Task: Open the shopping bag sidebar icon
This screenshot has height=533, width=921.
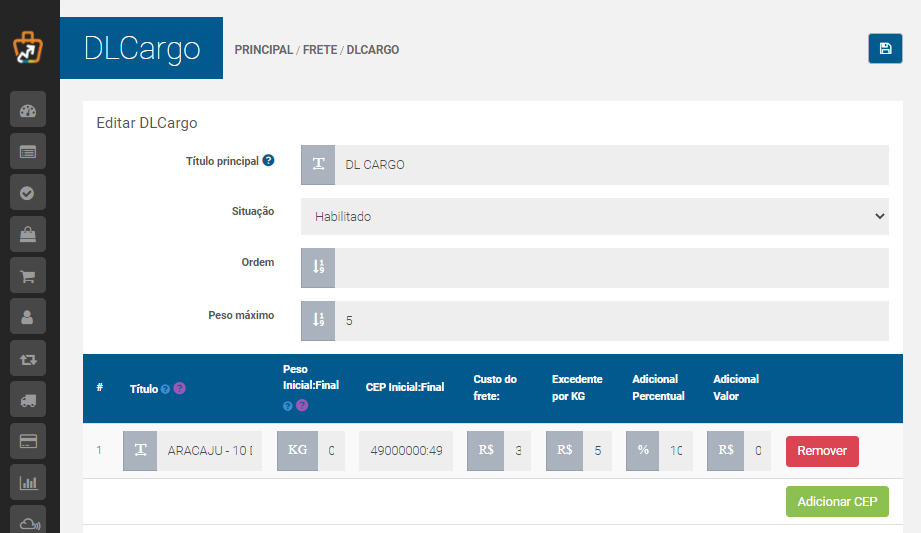Action: tap(28, 234)
